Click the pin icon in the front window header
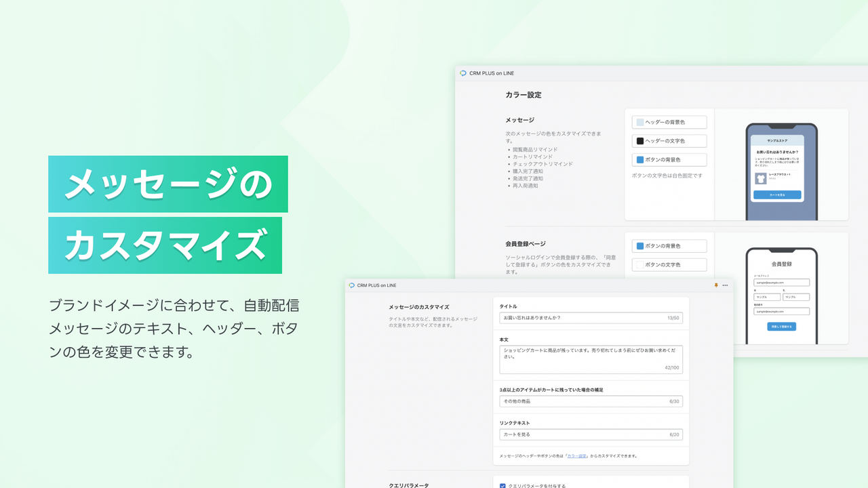 [x=716, y=285]
